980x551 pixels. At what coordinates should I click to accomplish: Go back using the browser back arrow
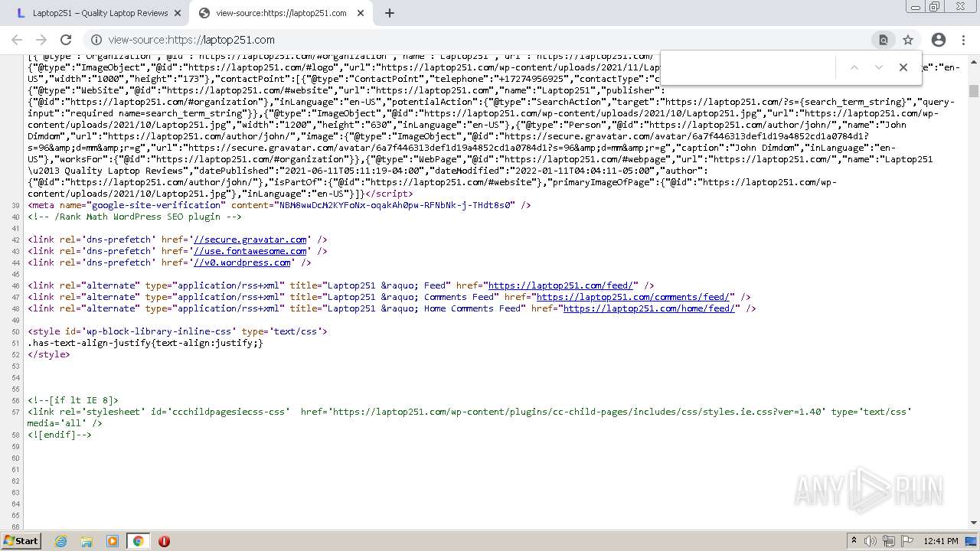click(x=17, y=40)
